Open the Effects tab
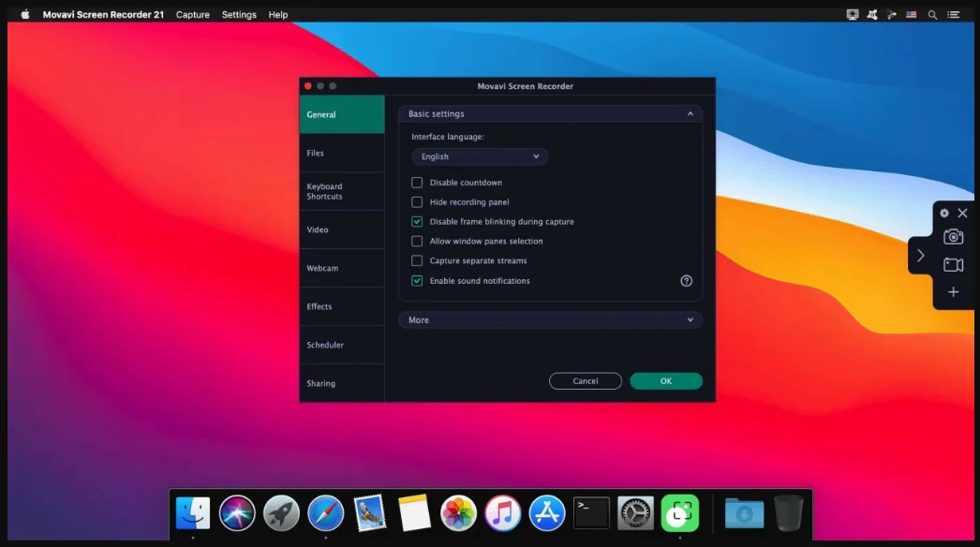The height and width of the screenshot is (547, 980). click(342, 306)
